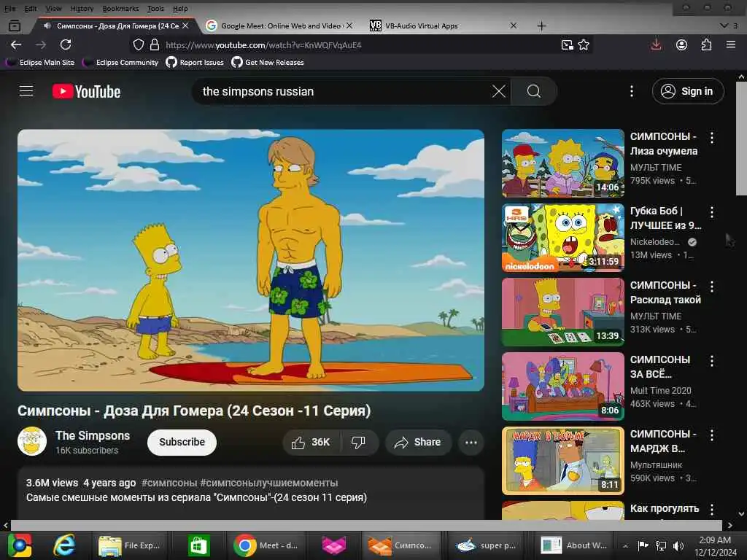The width and height of the screenshot is (747, 560).
Task: Open File Explorer from taskbar
Action: (129, 545)
